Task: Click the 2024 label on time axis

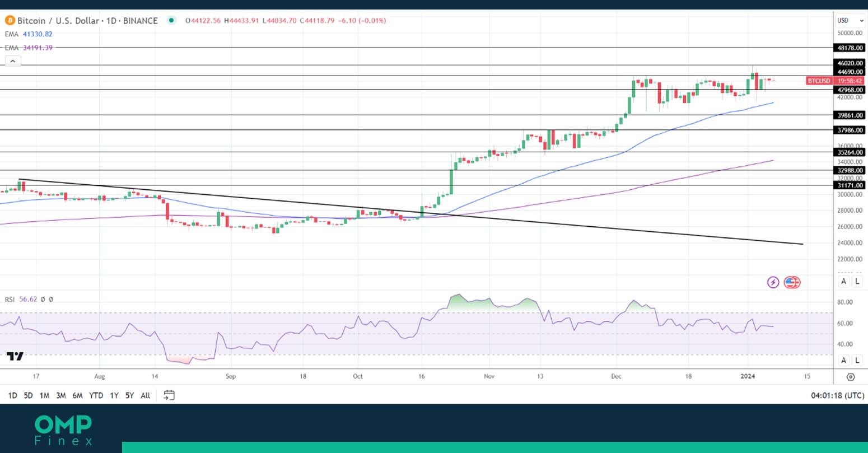Action: (x=748, y=376)
